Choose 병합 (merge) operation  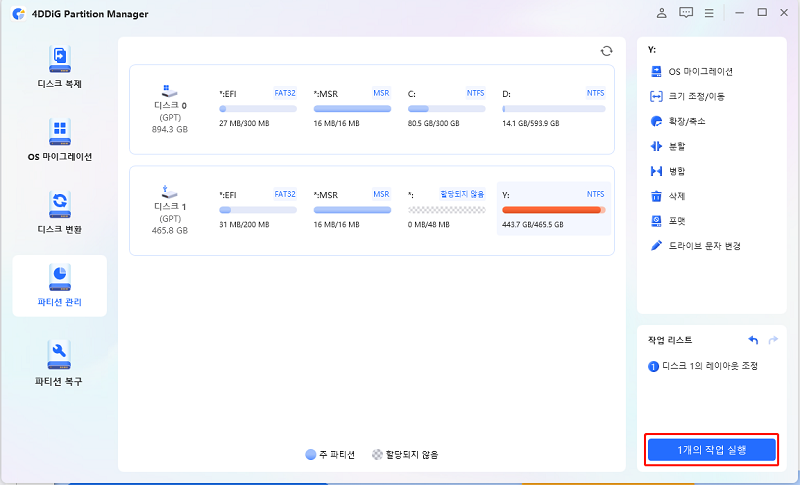(668, 171)
